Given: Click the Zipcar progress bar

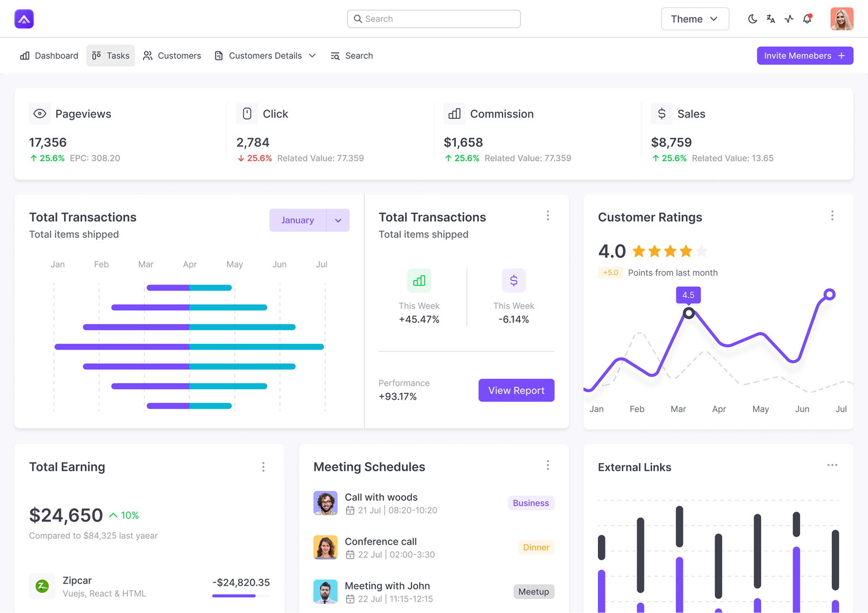Looking at the screenshot, I should (241, 596).
